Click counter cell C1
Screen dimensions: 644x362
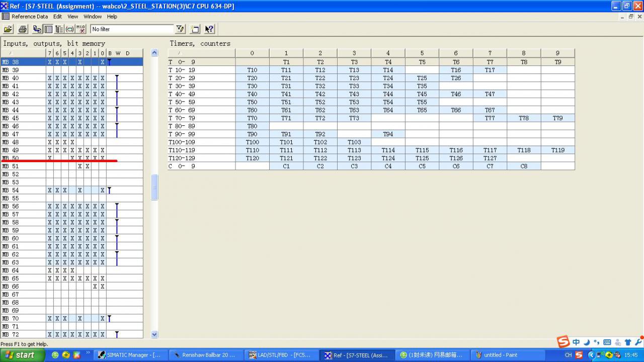286,166
